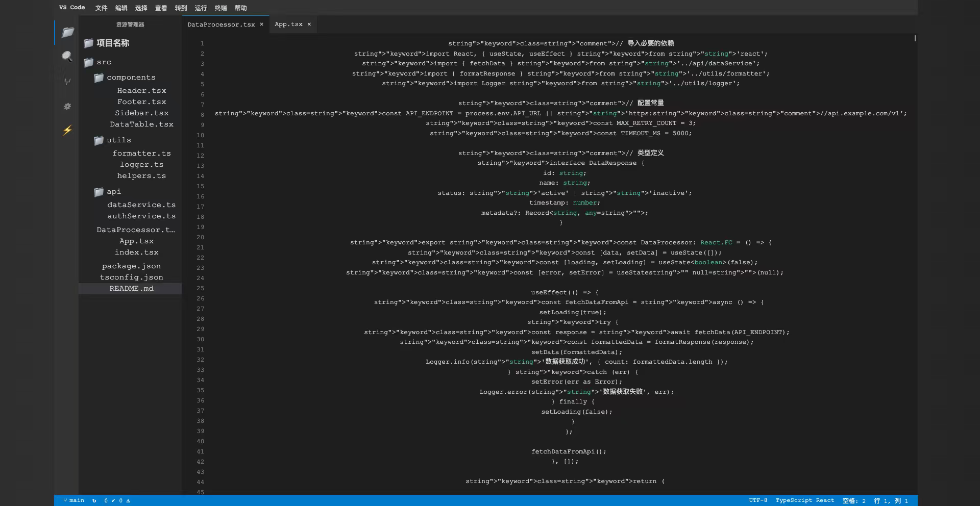Switch to the App.tsx tab
The width and height of the screenshot is (980, 506).
288,24
